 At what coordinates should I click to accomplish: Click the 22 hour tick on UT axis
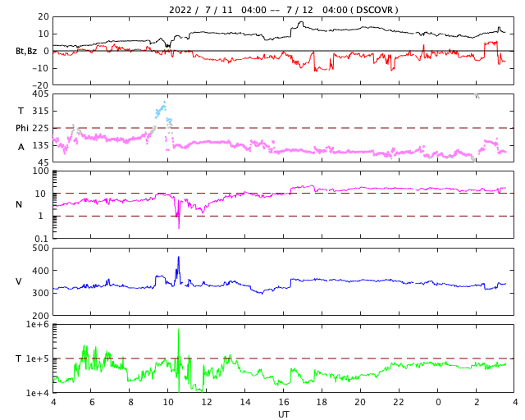pos(399,402)
